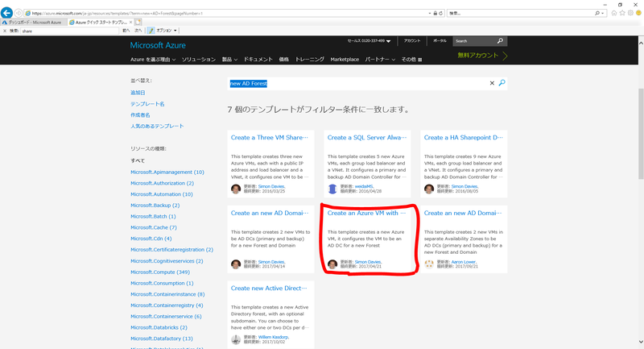
Task: Close the find bar with X
Action: click(x=5, y=31)
